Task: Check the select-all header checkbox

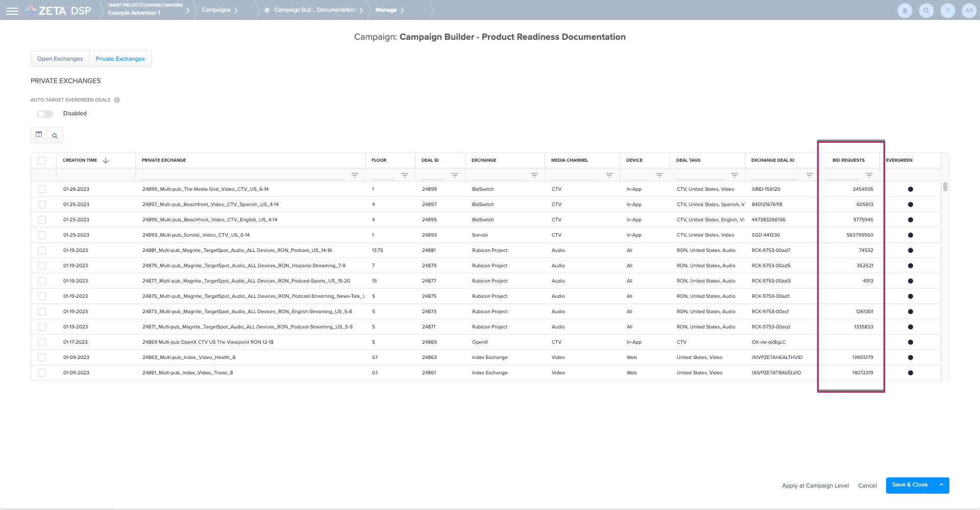Action: click(42, 161)
